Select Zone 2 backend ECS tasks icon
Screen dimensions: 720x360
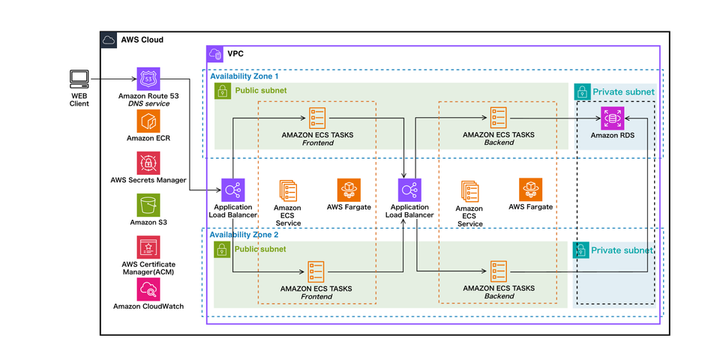(x=498, y=272)
